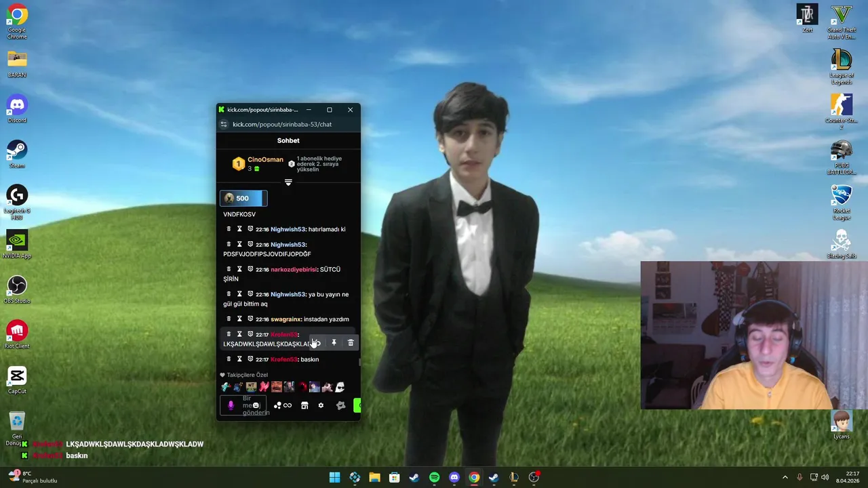Open the weather widget showing 8°C
Viewport: 868px width, 488px height.
tap(33, 476)
